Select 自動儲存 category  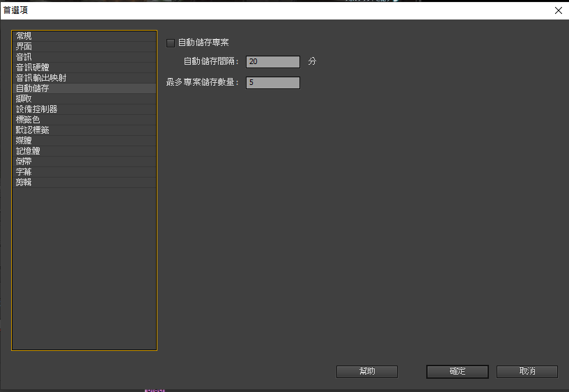point(84,88)
